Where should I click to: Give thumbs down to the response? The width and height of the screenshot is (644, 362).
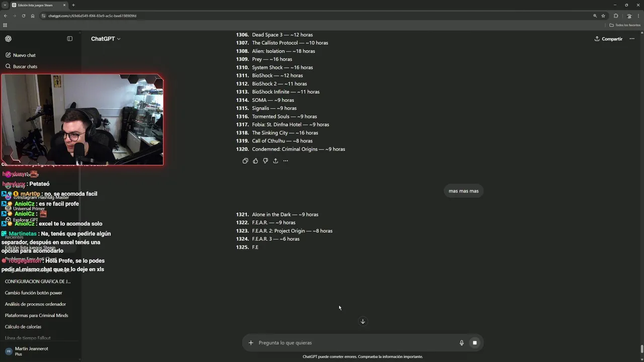tap(265, 161)
